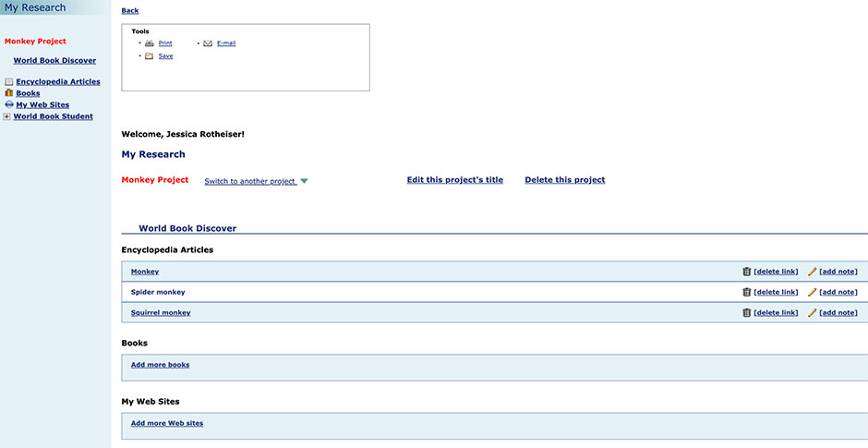This screenshot has height=448, width=868.
Task: Open the Spider monkey article
Action: (158, 292)
